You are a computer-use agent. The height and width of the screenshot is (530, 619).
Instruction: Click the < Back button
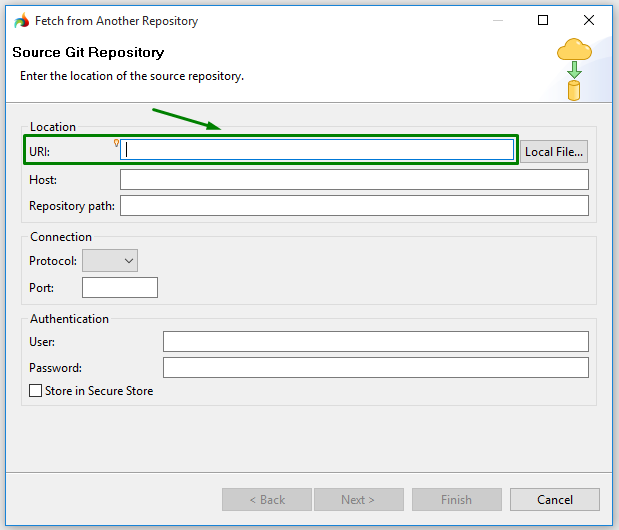[x=267, y=499]
